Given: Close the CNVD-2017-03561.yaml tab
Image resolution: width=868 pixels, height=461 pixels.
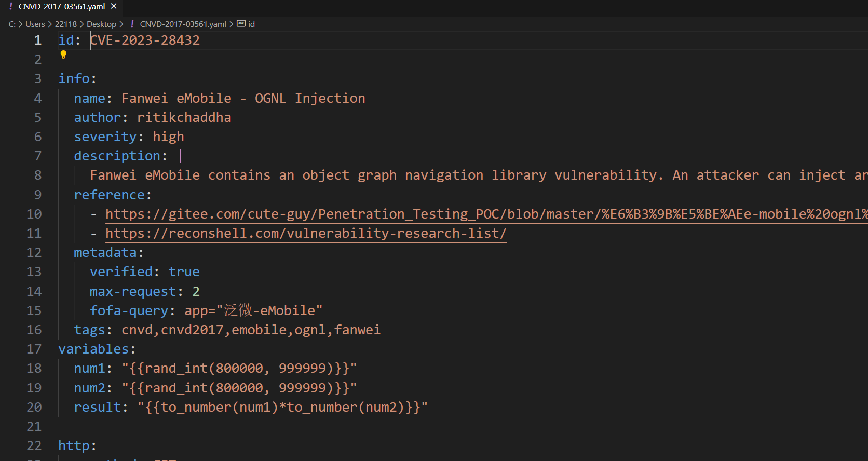Looking at the screenshot, I should click(114, 6).
